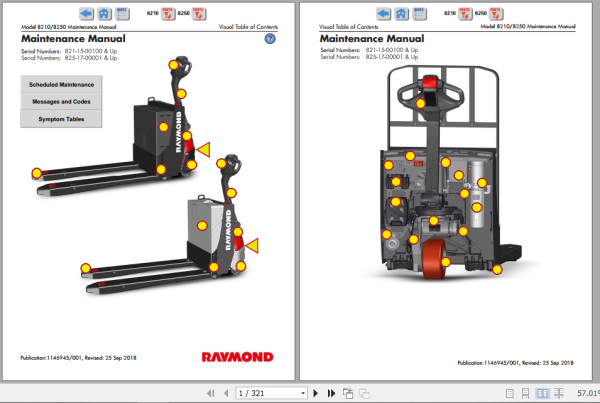Click the home icon on right page

point(401,14)
